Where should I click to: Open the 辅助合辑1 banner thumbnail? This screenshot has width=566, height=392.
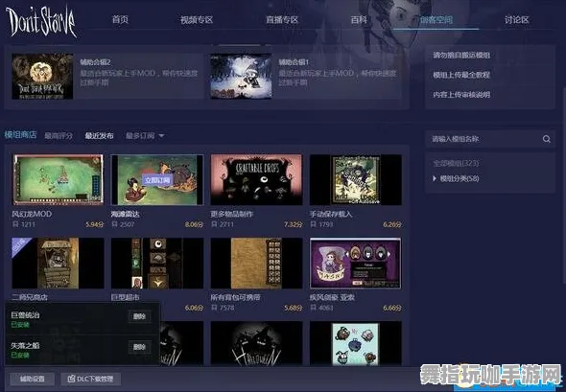241,76
